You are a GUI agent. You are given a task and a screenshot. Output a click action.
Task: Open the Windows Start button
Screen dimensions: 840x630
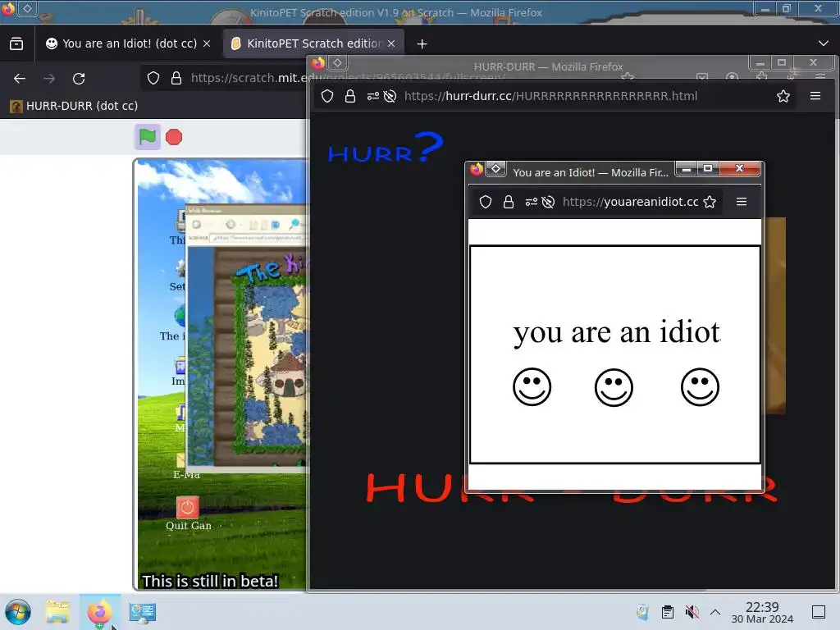tap(18, 612)
